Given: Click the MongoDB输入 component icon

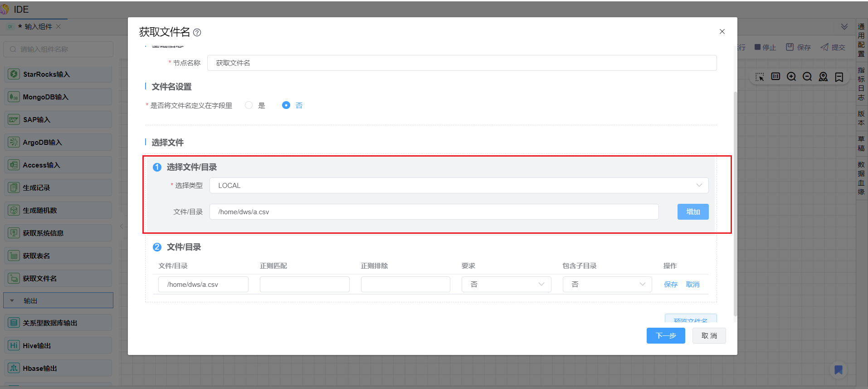Looking at the screenshot, I should [14, 97].
